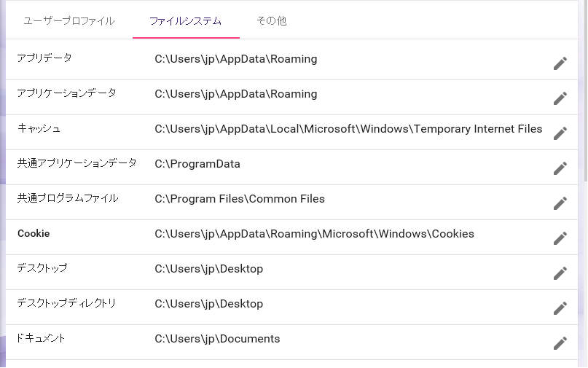Click edit icon for デスクトップディレクトリ row
Screen dimensions: 588x368
pos(560,308)
